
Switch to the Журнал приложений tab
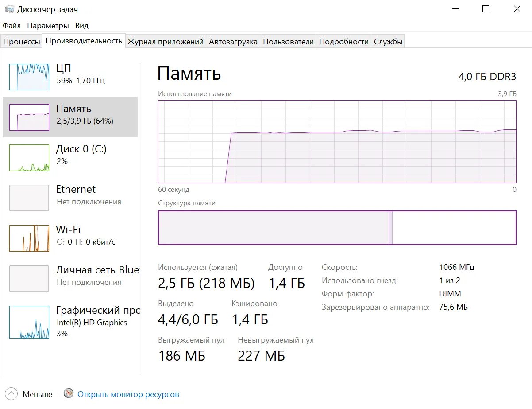pos(166,42)
